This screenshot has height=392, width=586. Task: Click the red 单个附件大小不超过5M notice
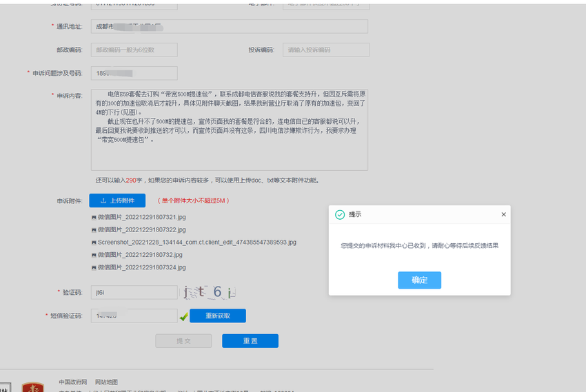point(193,200)
